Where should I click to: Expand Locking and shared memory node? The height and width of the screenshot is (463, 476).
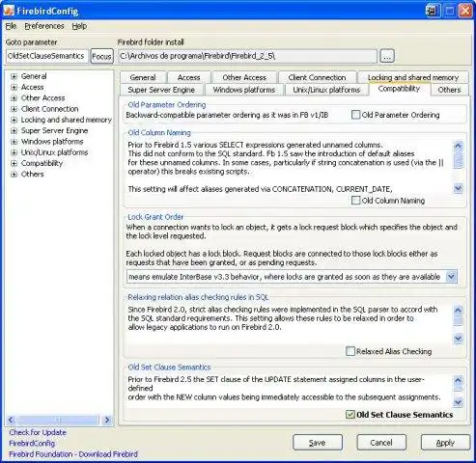(14, 120)
